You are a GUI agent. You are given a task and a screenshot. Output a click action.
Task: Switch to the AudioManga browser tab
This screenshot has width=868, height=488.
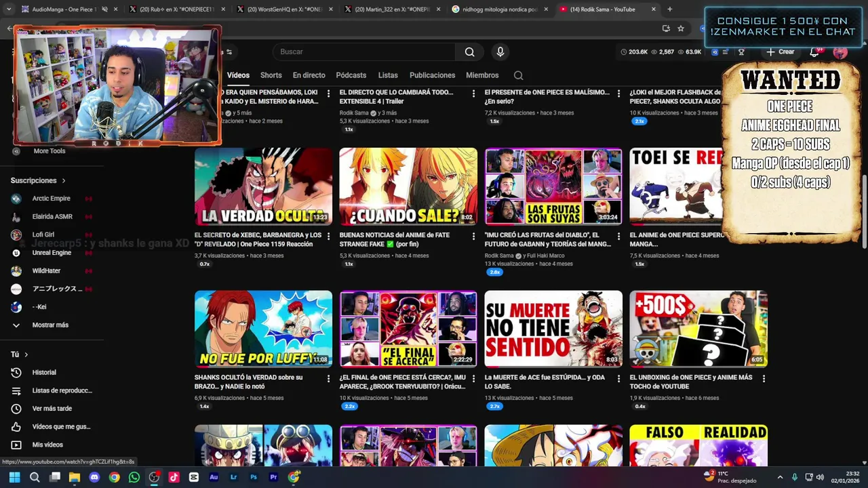64,9
